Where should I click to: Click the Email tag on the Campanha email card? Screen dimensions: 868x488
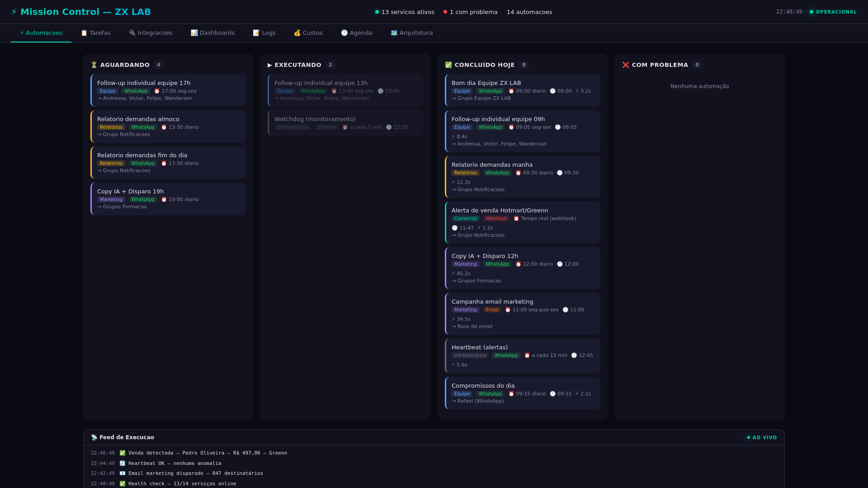click(x=492, y=310)
